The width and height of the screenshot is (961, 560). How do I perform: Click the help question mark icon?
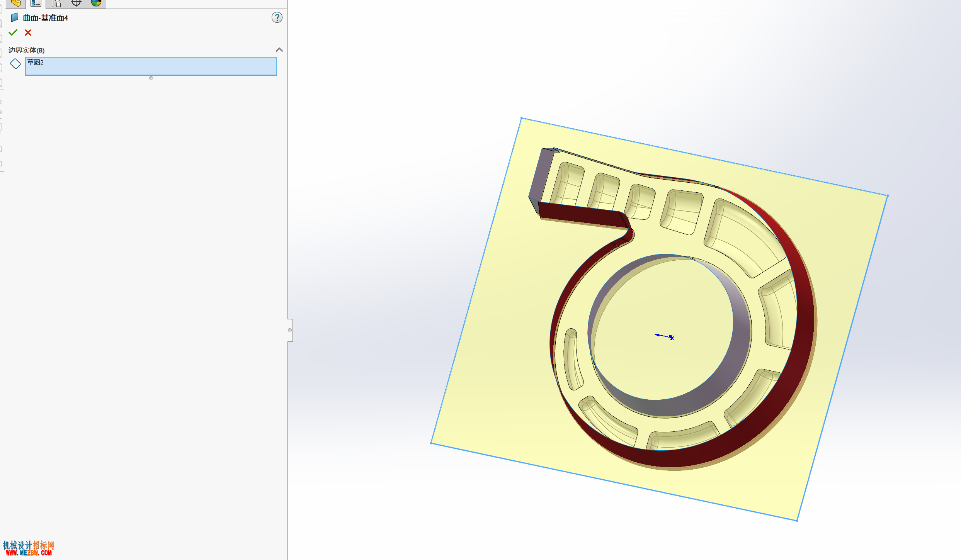[x=277, y=18]
